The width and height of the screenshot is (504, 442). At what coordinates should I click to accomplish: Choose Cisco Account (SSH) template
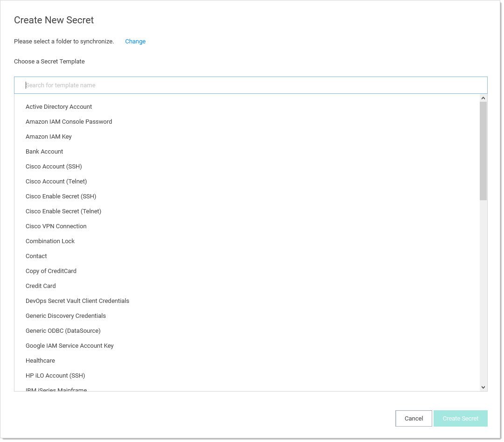(54, 167)
